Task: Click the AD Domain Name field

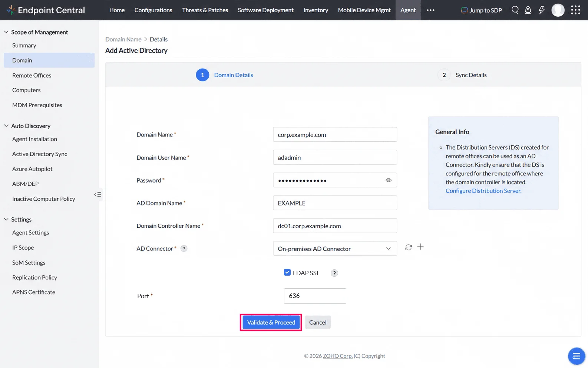Action: click(335, 203)
